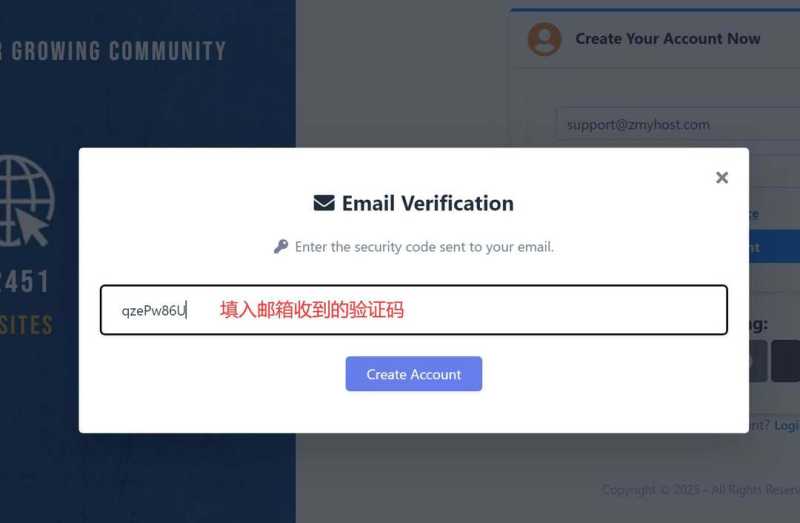Click the left gray social sign-in square
Screen dimensions: 800x523
pos(758,361)
